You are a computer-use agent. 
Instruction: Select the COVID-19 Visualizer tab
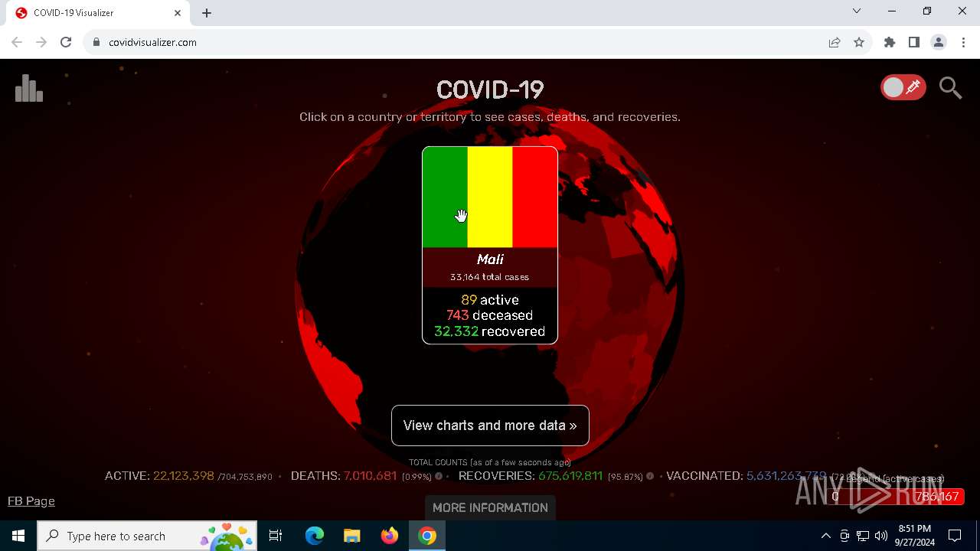point(98,13)
